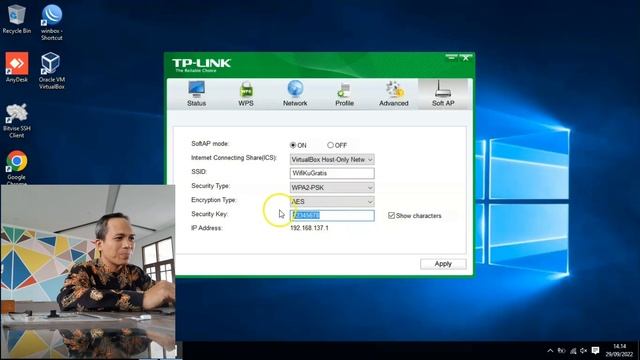The width and height of the screenshot is (640, 360).
Task: Open the Recycle Bin desktop icon
Action: 16,19
